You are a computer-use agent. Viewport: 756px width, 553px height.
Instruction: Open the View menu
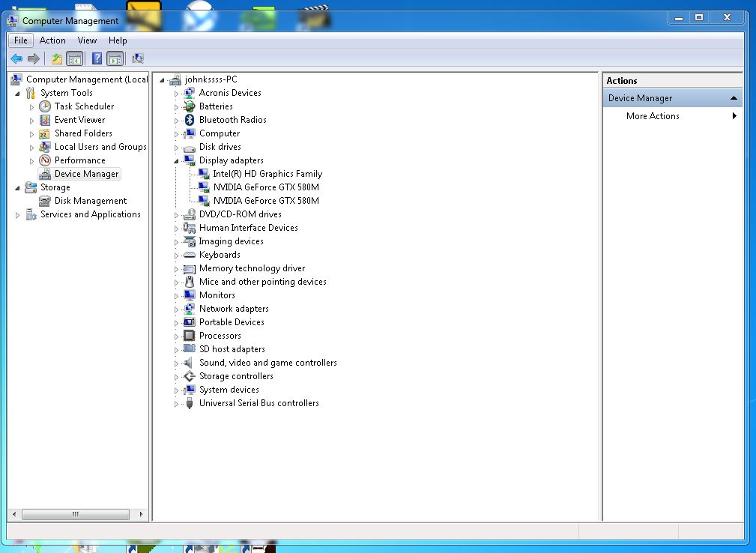87,40
